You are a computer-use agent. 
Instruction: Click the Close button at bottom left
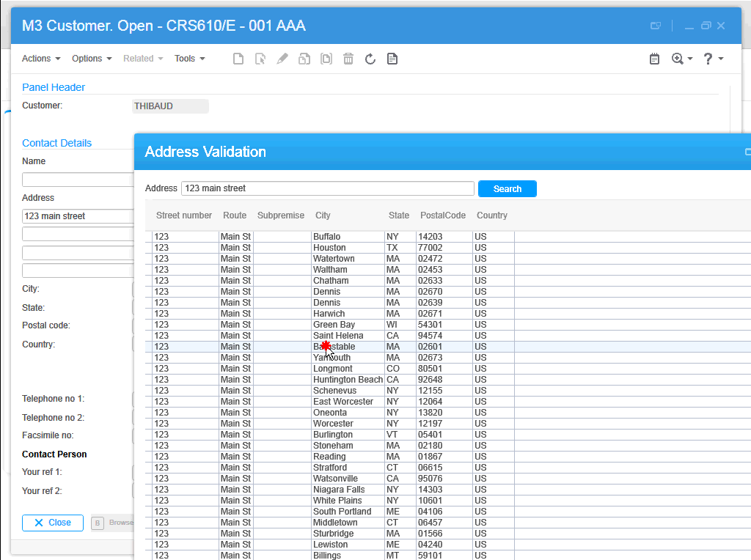pos(53,523)
